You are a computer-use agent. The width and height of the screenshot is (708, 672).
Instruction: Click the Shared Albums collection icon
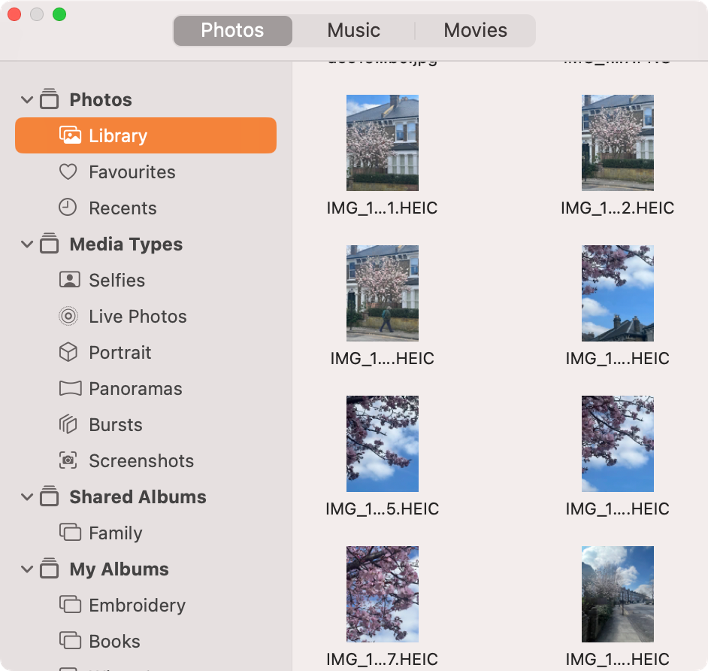pos(49,496)
